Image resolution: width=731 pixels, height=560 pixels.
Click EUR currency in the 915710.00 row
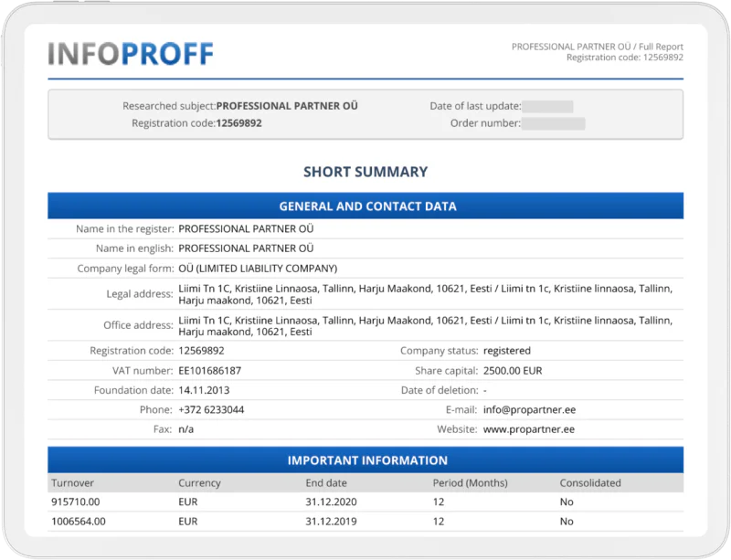click(188, 502)
